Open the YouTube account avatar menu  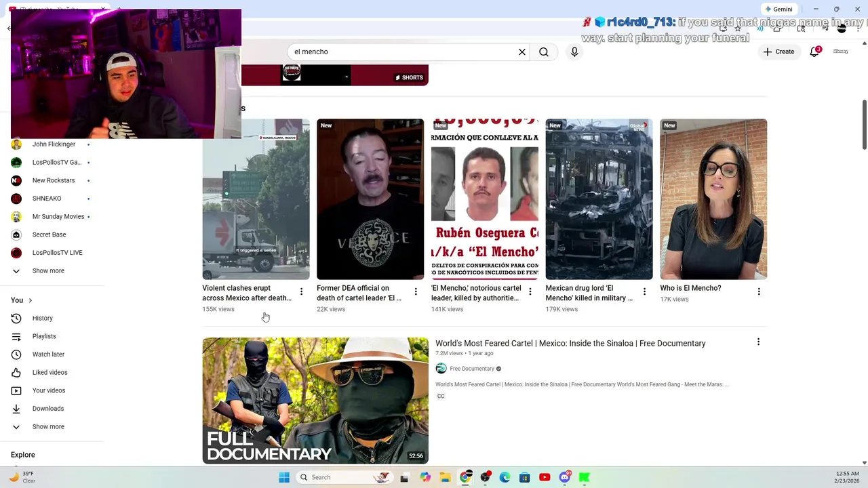[x=840, y=52]
